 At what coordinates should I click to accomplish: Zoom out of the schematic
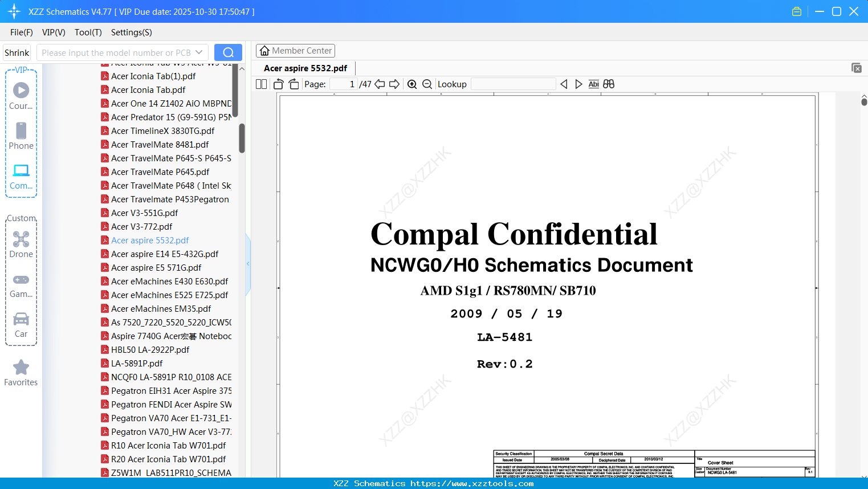click(427, 84)
